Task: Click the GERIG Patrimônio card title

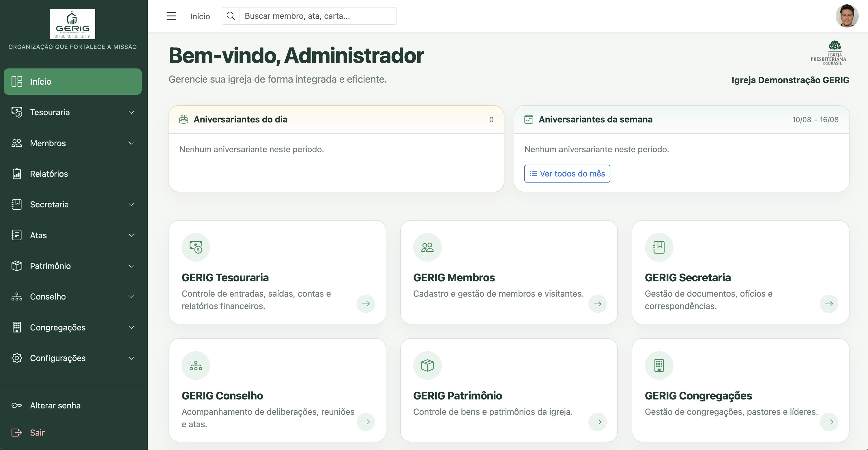Action: coord(457,395)
